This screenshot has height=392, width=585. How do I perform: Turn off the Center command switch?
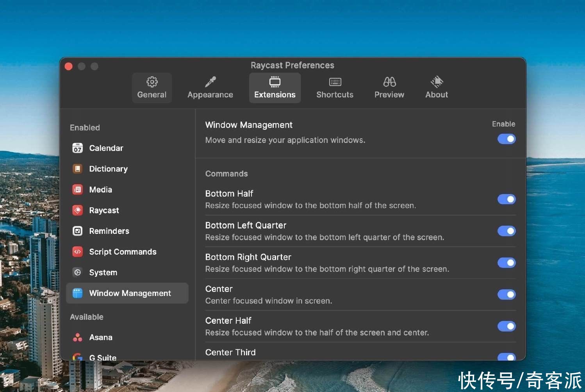tap(507, 294)
